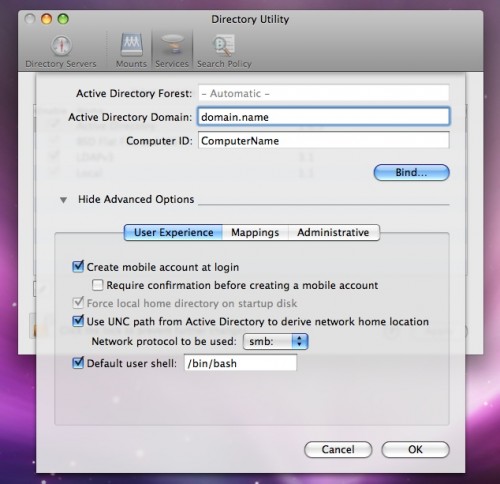Viewport: 500px width, 484px height.
Task: Open the Mounts toolbar icon
Action: click(x=131, y=51)
